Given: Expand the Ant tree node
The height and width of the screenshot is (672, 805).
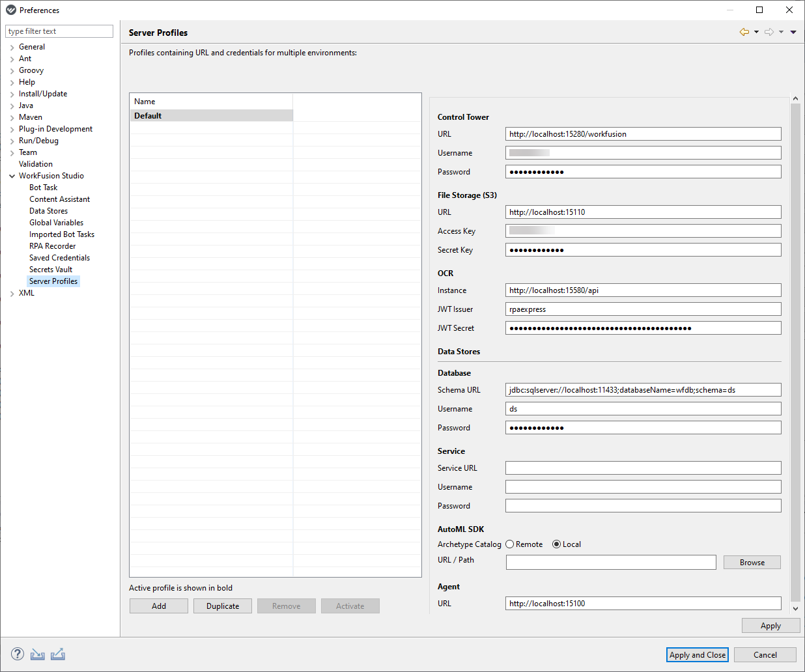Looking at the screenshot, I should pyautogui.click(x=12, y=59).
